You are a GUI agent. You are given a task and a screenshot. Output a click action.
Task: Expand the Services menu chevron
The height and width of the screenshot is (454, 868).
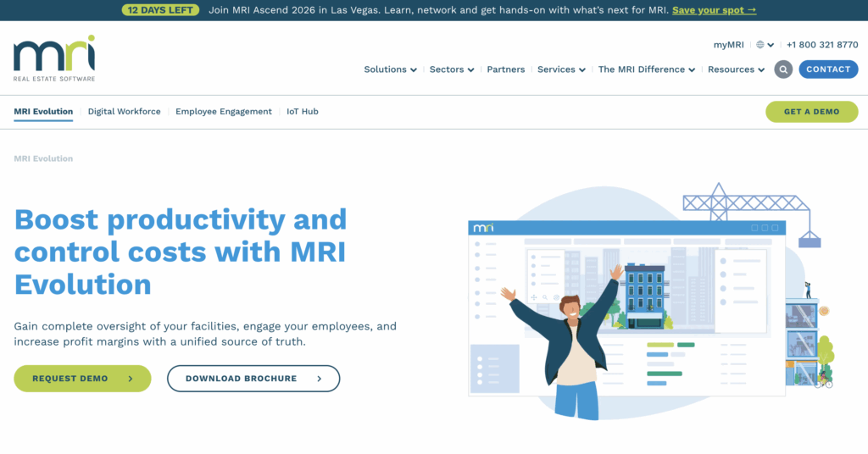point(581,70)
